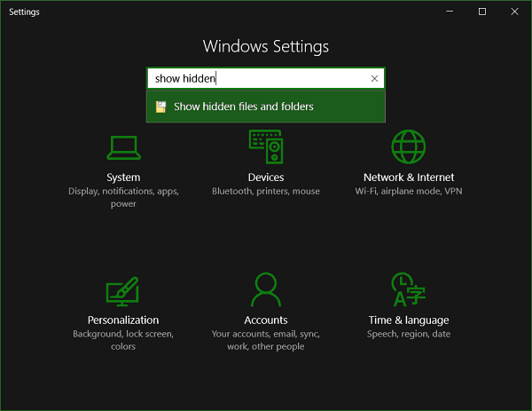Open the System laptop icon

123,147
